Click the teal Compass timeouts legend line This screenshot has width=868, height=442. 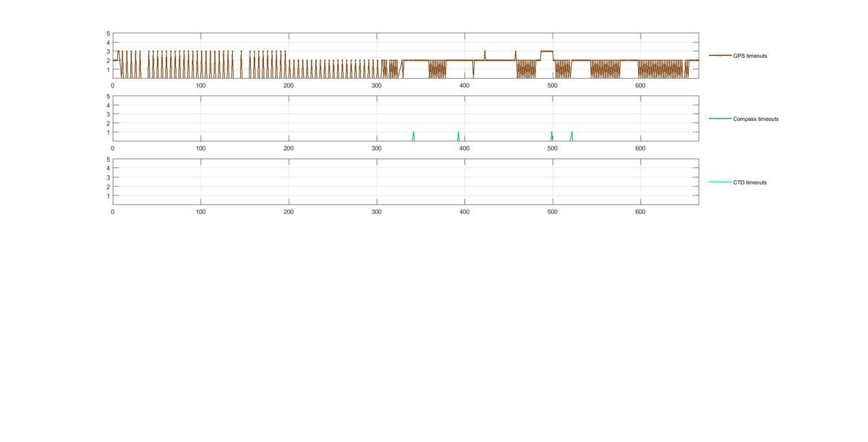tap(720, 119)
